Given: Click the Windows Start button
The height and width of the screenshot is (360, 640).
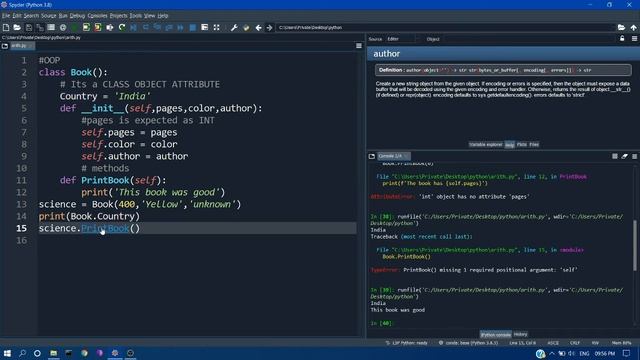Looking at the screenshot, I should click(7, 353).
